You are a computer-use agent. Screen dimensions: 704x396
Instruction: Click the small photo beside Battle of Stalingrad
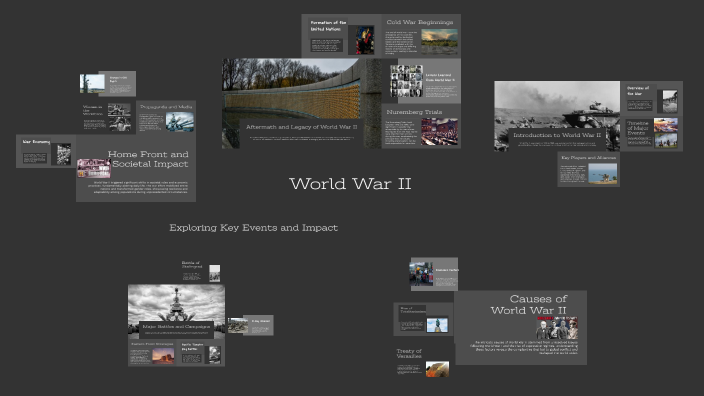pyautogui.click(x=215, y=273)
